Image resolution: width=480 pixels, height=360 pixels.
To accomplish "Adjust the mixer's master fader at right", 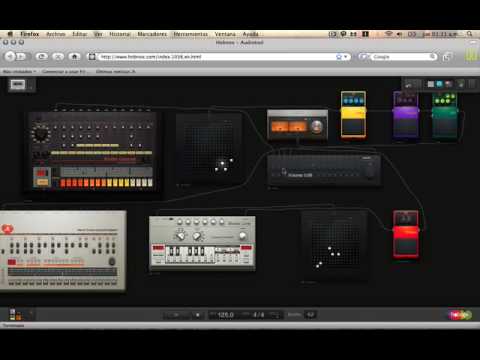I will click(x=370, y=172).
